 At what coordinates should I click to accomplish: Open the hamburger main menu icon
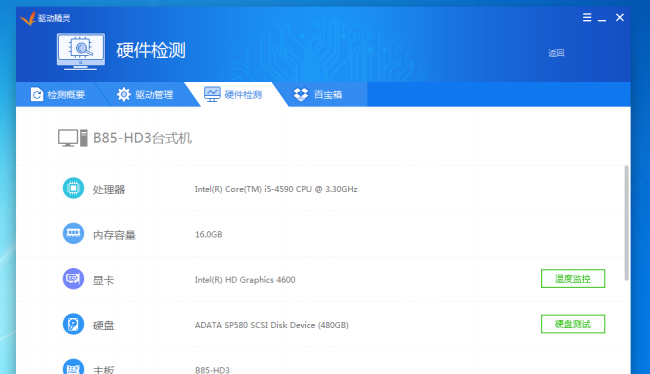tap(587, 17)
